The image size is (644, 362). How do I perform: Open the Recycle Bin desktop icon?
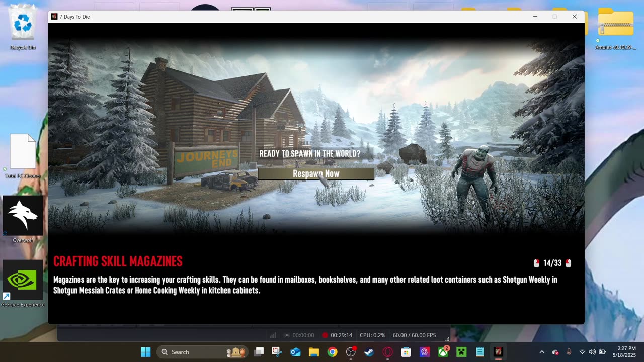pyautogui.click(x=23, y=28)
